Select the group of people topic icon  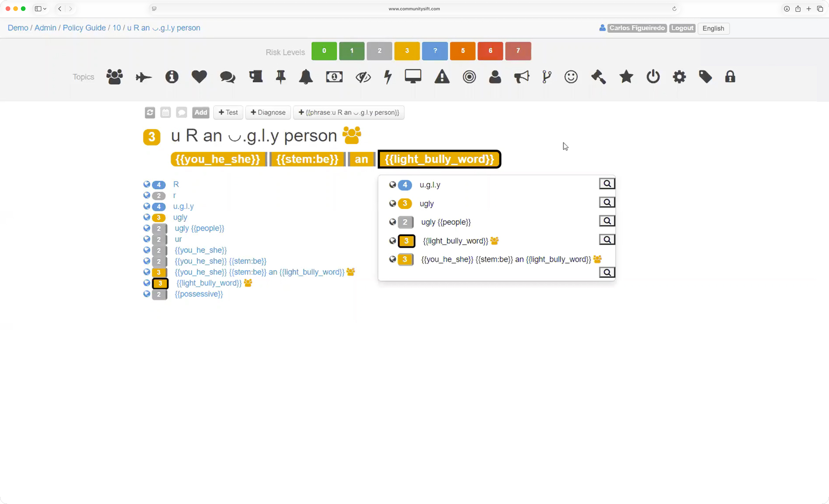click(114, 77)
